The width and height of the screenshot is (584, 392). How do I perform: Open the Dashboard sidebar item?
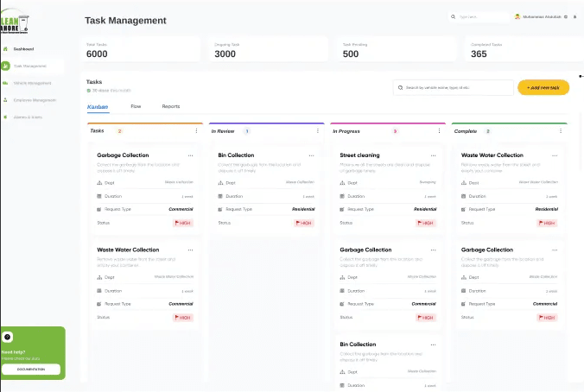pos(22,49)
